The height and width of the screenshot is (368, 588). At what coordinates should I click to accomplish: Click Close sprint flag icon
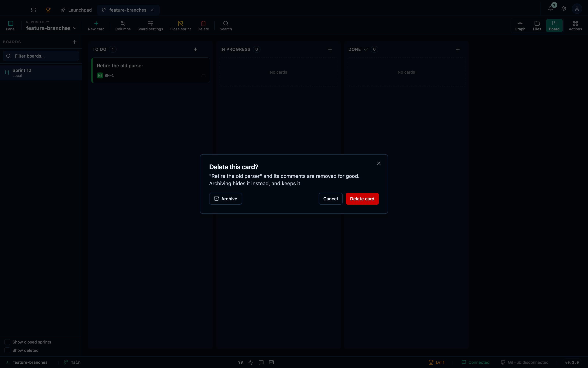180,26
